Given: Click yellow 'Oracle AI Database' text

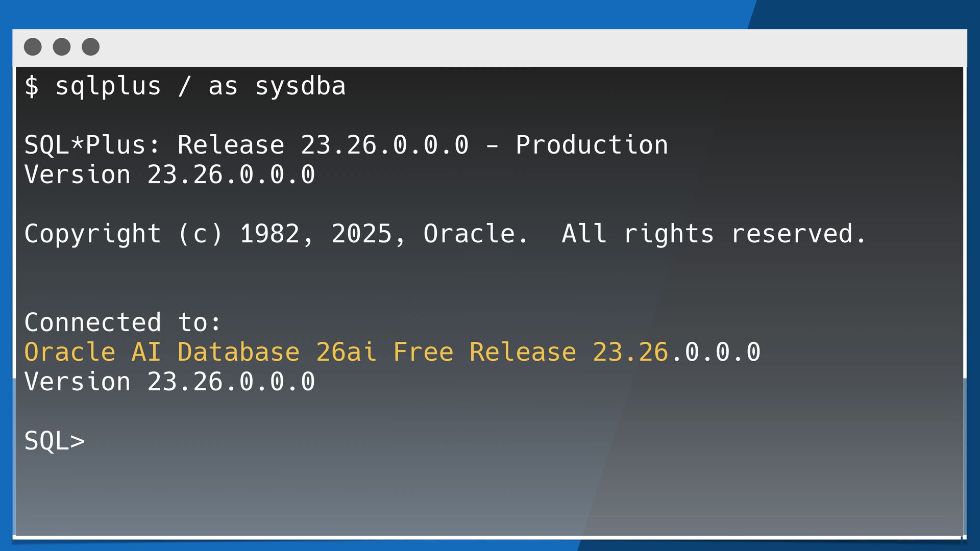Looking at the screenshot, I should tap(162, 352).
